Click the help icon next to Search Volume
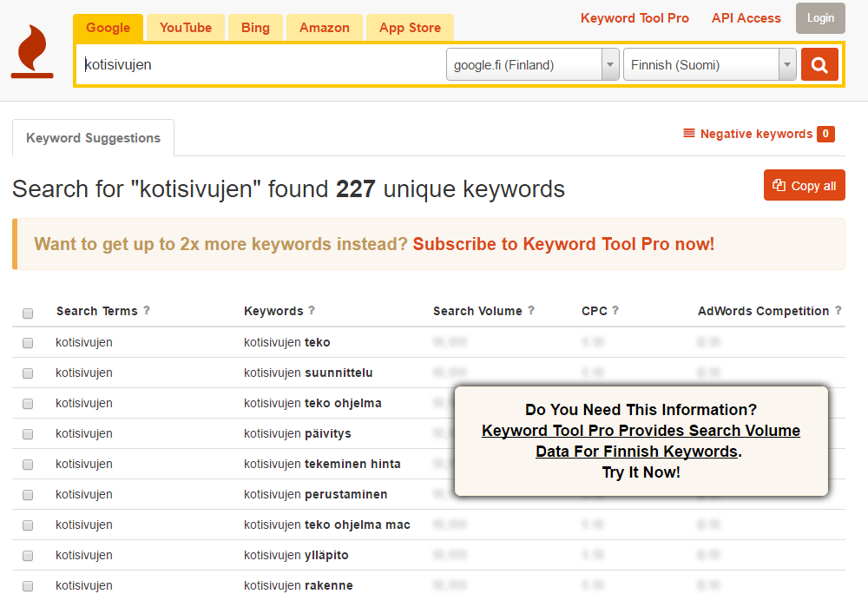The height and width of the screenshot is (594, 868). [x=531, y=311]
